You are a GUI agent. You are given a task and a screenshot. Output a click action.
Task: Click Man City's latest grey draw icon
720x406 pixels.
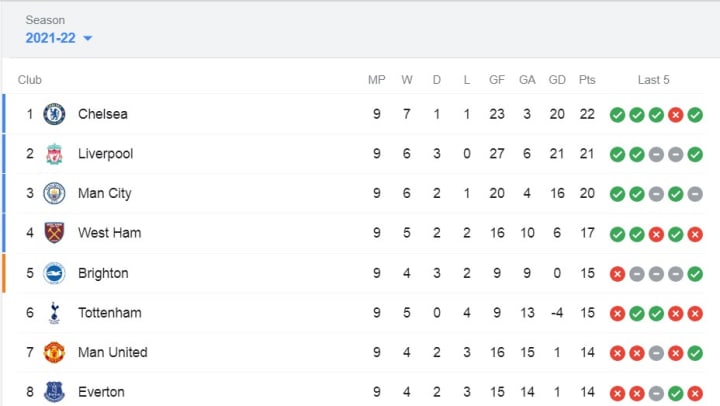(x=695, y=194)
